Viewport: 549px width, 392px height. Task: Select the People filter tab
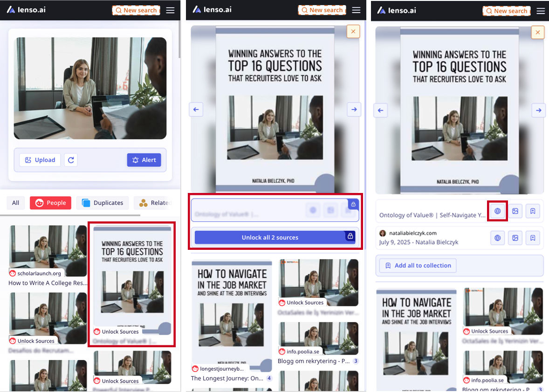click(x=51, y=203)
